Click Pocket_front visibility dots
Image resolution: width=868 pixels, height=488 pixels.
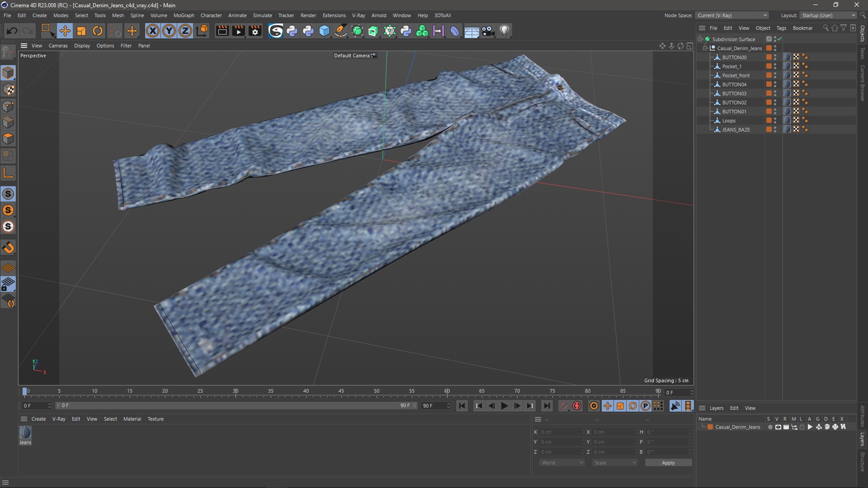pos(775,75)
